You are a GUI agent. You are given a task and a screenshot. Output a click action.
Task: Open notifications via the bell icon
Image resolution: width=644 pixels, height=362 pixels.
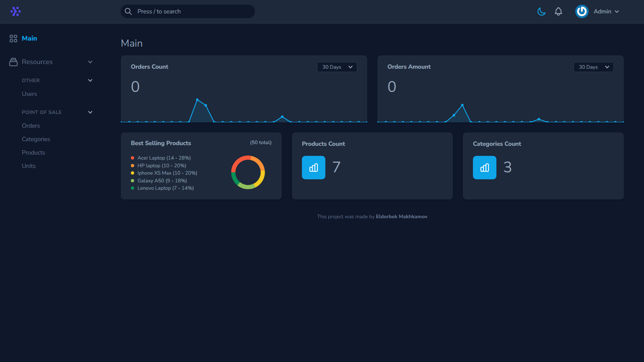[x=558, y=11]
